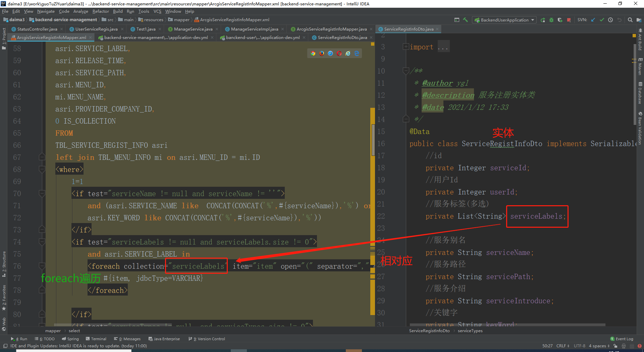The width and height of the screenshot is (644, 352).
Task: Open the Terminal tool window
Action: click(x=96, y=339)
